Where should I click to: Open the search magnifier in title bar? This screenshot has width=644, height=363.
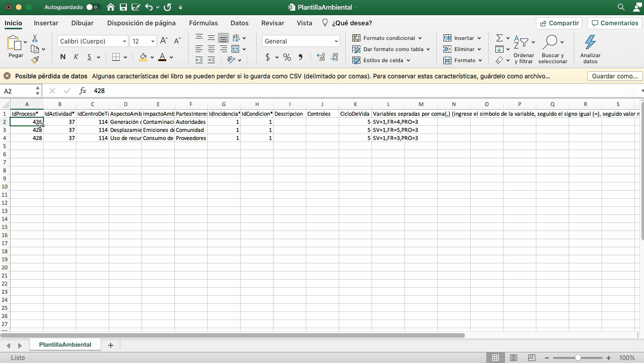coord(621,7)
